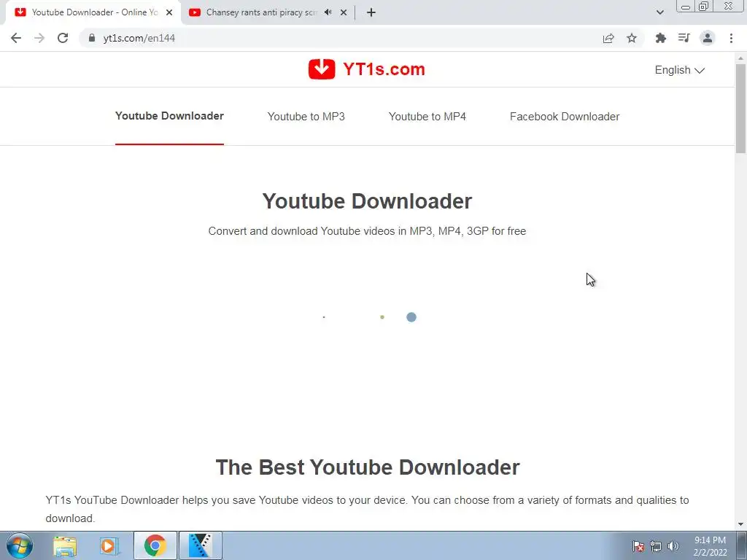Open the volume speaker tray icon

673,546
